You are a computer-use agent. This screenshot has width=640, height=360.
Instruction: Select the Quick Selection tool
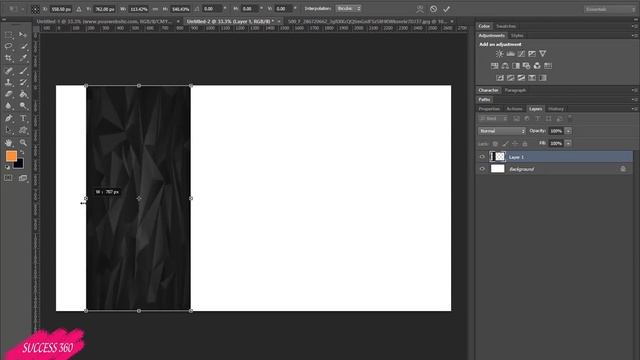(x=23, y=47)
